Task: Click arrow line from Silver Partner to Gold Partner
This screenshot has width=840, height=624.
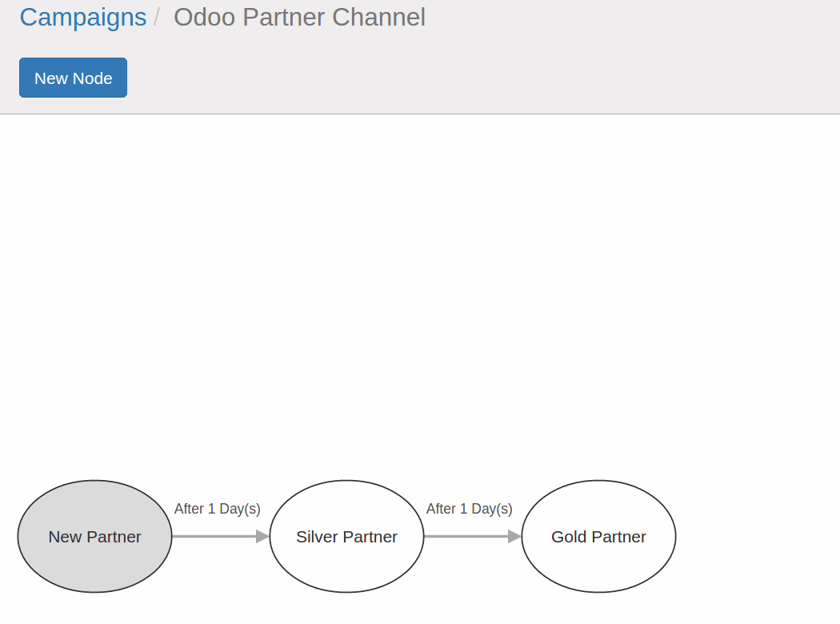Action: [465, 536]
